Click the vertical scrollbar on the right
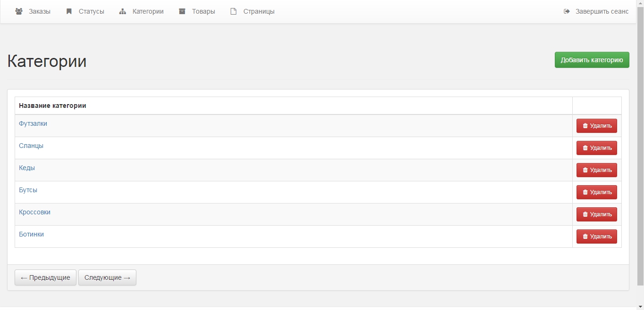The width and height of the screenshot is (644, 310). pos(640,141)
